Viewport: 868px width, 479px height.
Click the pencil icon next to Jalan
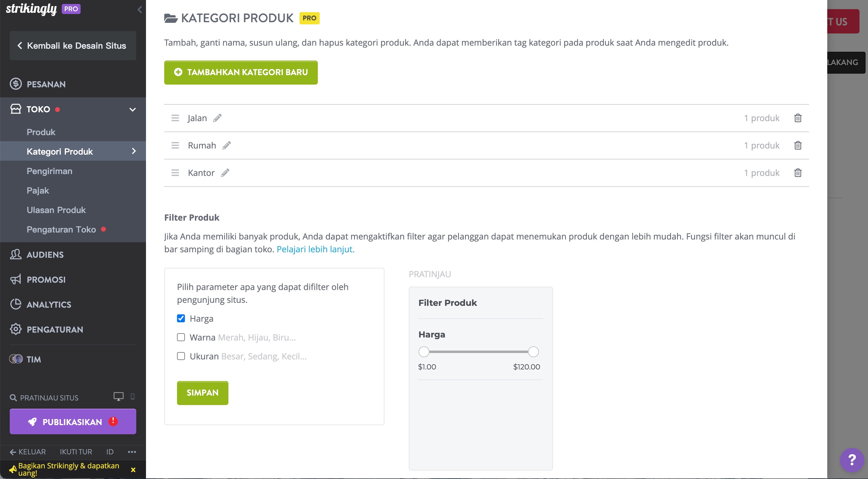pos(217,118)
